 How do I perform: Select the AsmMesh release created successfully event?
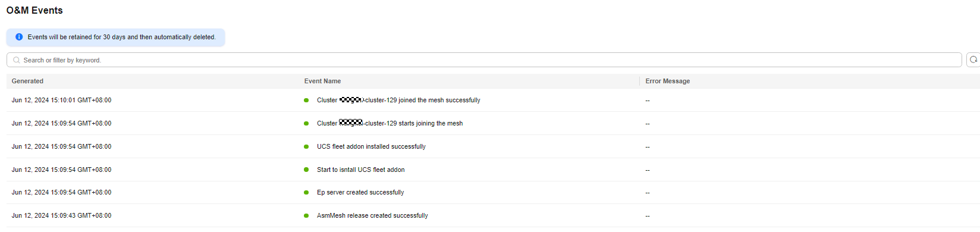pos(372,215)
